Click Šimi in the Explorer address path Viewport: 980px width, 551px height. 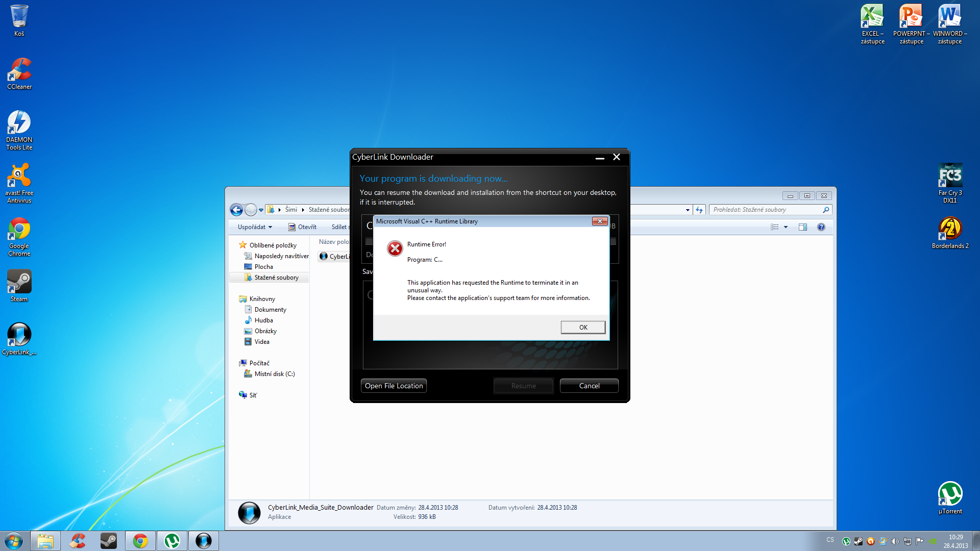(291, 210)
